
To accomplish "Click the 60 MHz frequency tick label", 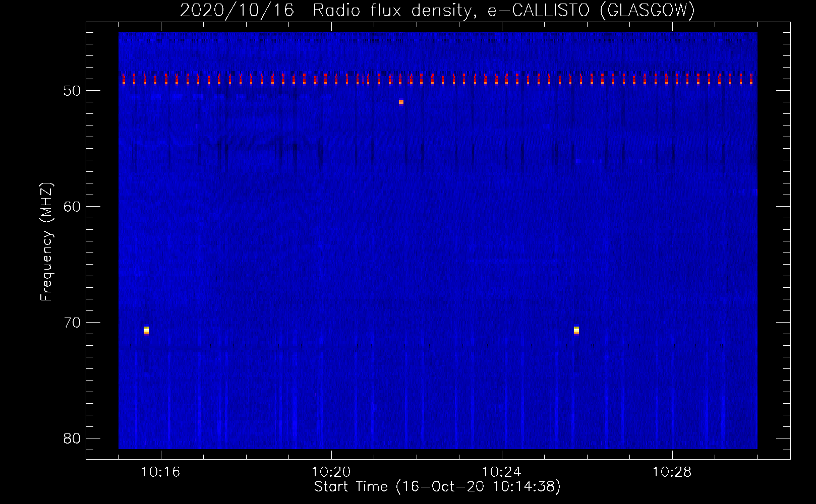I will click(72, 207).
